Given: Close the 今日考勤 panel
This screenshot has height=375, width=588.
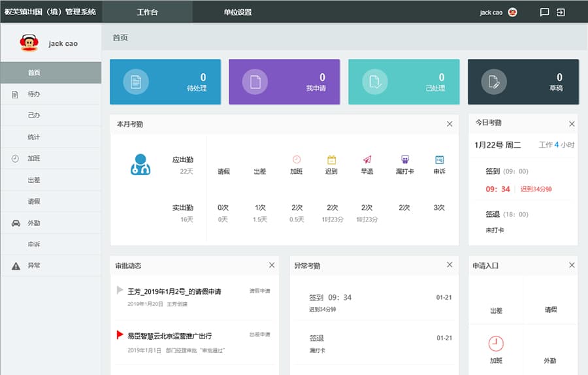Looking at the screenshot, I should click(x=572, y=124).
